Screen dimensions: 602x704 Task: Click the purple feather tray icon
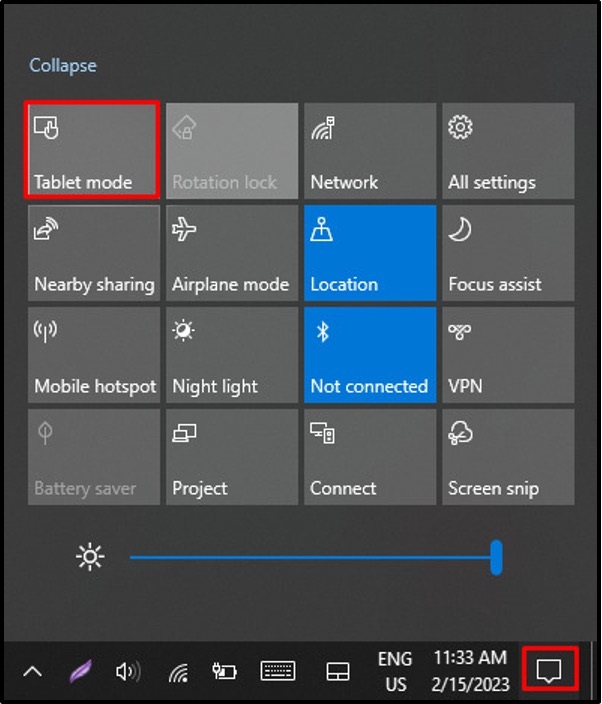pos(78,672)
